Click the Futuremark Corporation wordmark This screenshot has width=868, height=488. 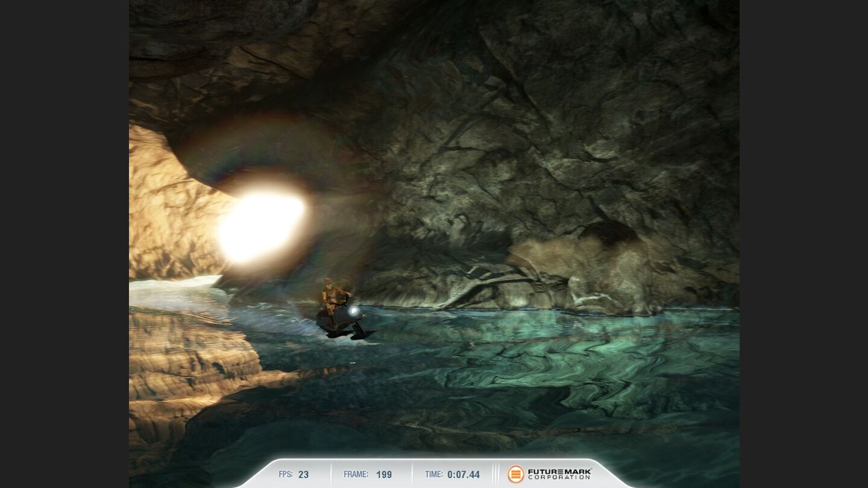(559, 474)
